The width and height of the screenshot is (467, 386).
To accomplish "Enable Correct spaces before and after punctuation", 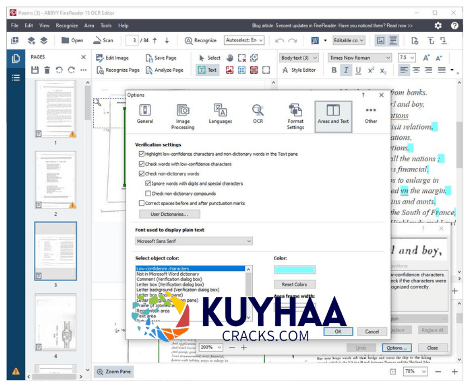I will click(142, 203).
